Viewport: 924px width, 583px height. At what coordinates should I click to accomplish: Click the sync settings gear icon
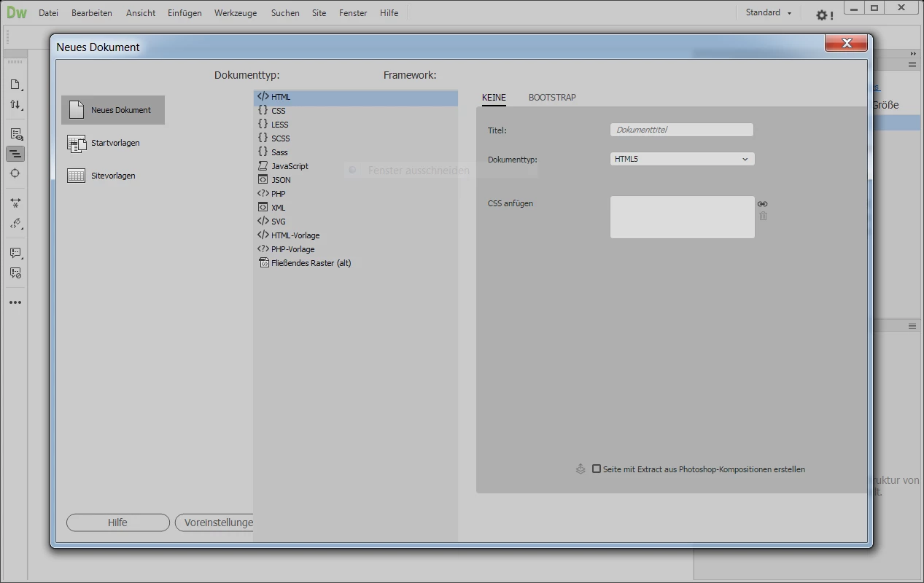pos(824,15)
